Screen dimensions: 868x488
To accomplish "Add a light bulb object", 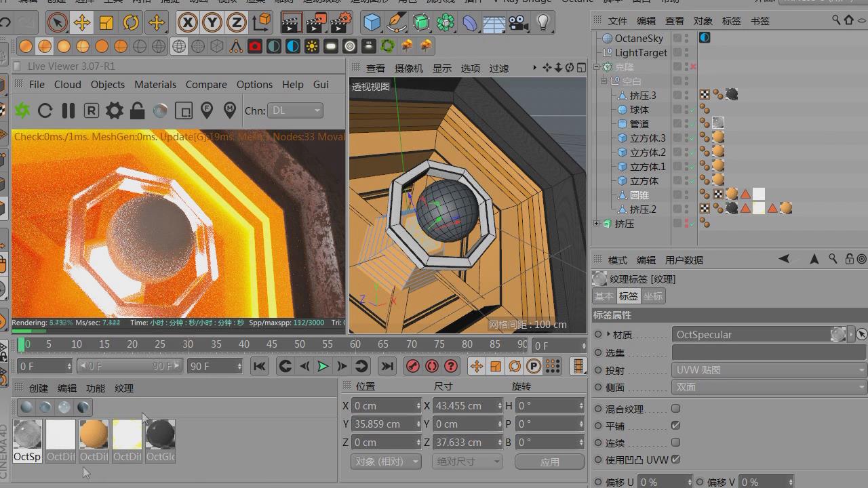I will (543, 22).
